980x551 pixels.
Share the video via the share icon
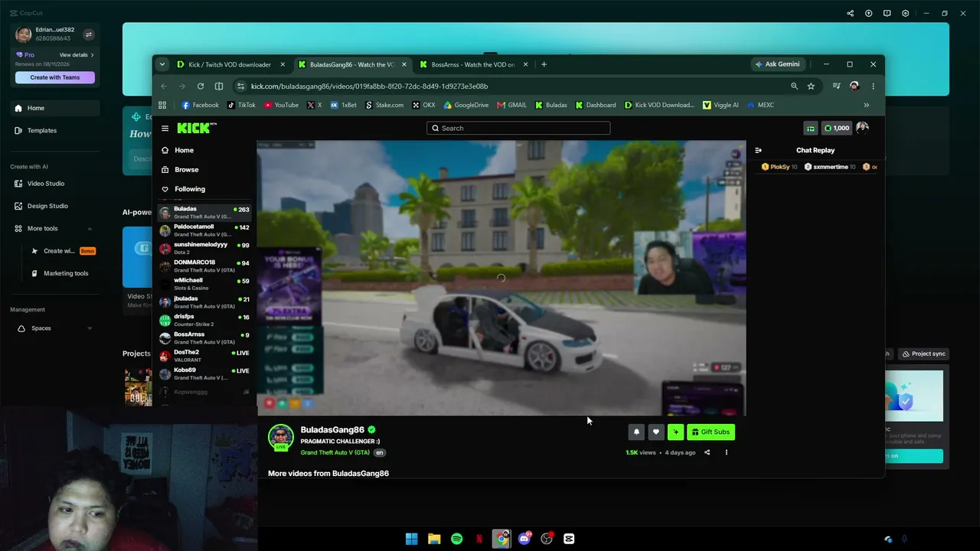pyautogui.click(x=707, y=452)
